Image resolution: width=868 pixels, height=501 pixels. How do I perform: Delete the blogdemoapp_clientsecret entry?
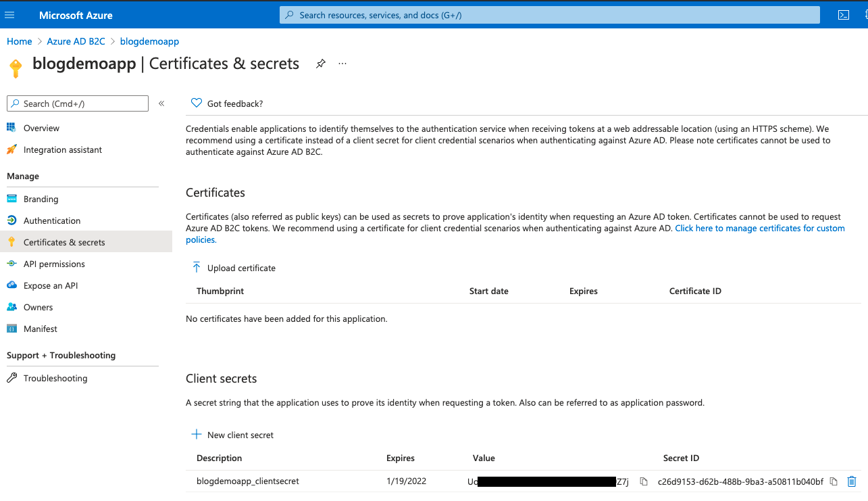pyautogui.click(x=852, y=481)
